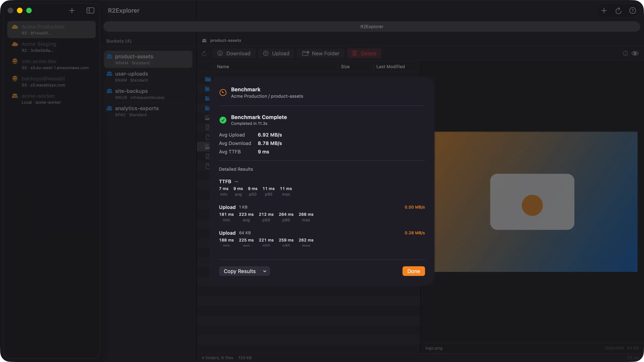The width and height of the screenshot is (644, 362).
Task: Click the product-assets breadcrumb
Action: point(225,40)
